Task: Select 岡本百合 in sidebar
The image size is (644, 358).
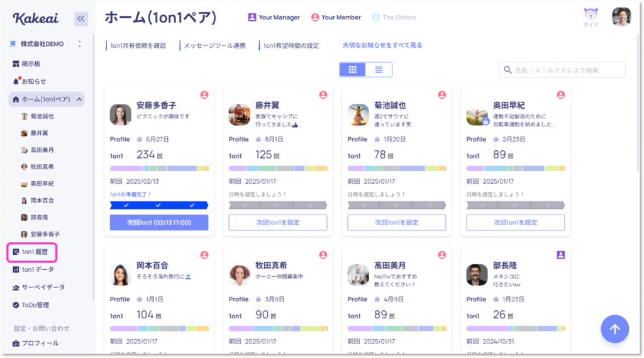Action: pyautogui.click(x=37, y=201)
